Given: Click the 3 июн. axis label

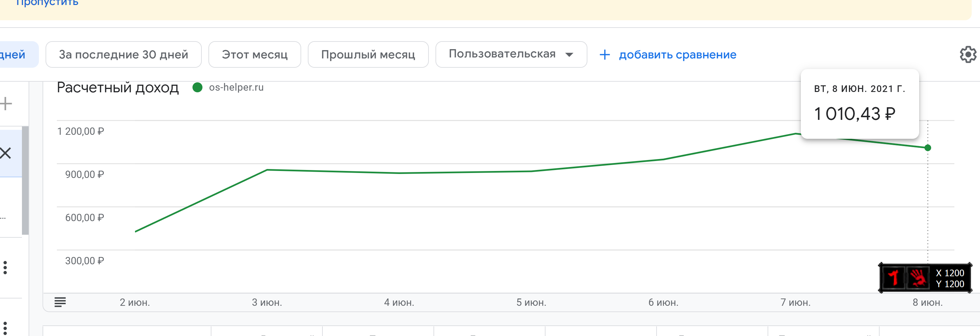Looking at the screenshot, I should 267,302.
